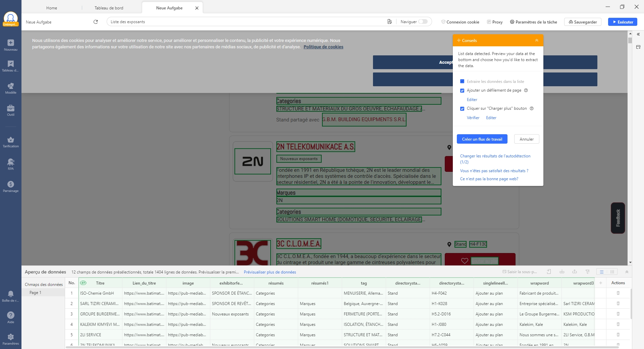Screen dimensions: 644x349
Task: Close the Neue Aufgabe tab
Action: click(197, 8)
